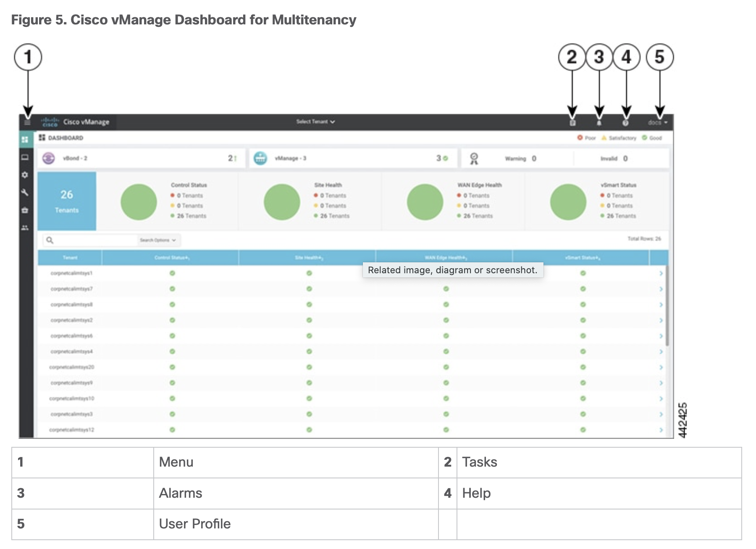Image resolution: width=756 pixels, height=549 pixels.
Task: Open the Search Options dropdown
Action: [158, 240]
